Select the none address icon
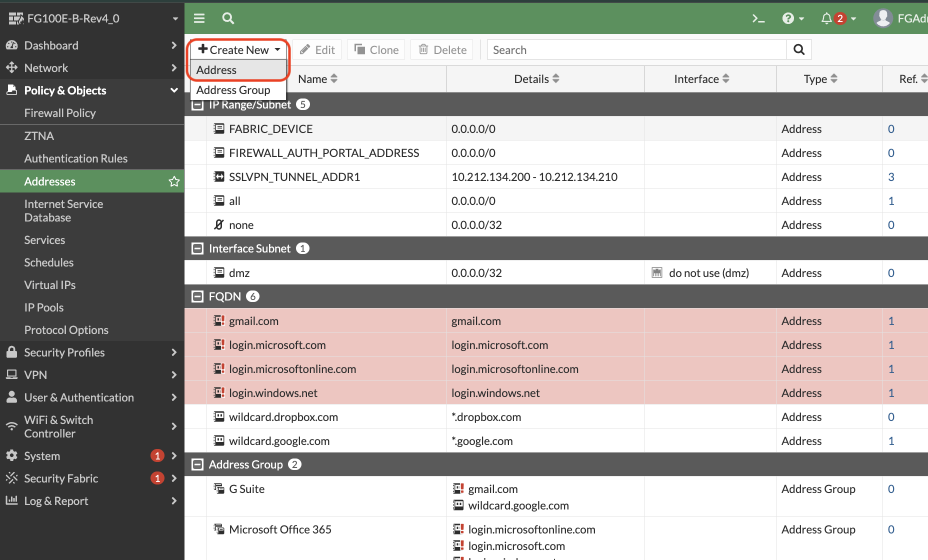 point(219,224)
